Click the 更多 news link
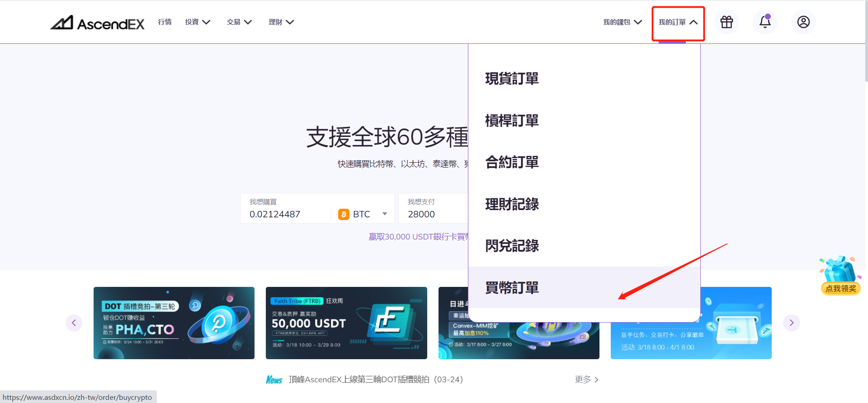This screenshot has width=868, height=403. [587, 380]
